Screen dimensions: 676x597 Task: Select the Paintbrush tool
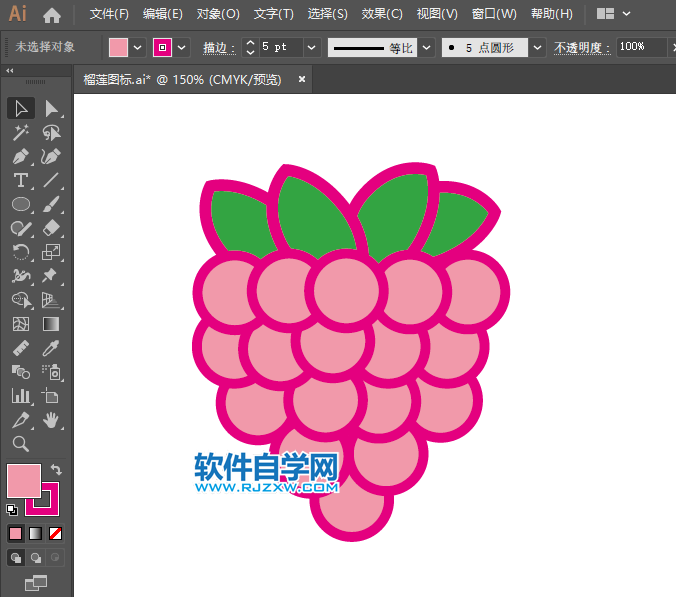click(x=51, y=204)
